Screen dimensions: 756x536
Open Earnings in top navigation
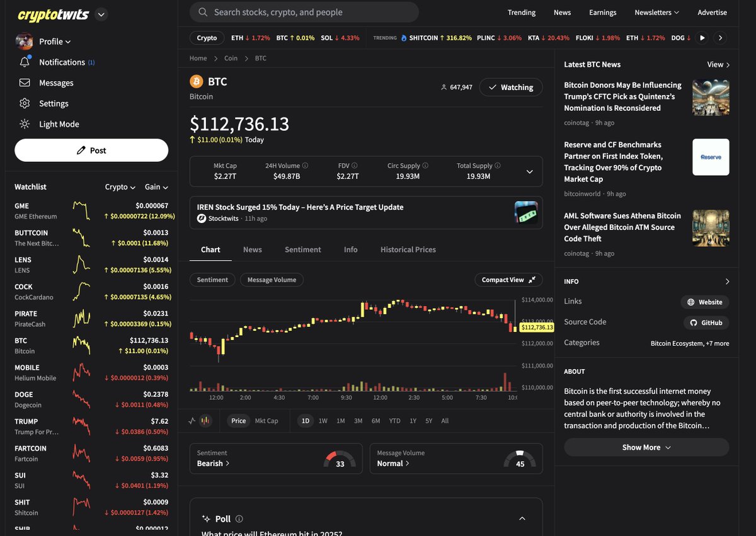click(x=603, y=12)
